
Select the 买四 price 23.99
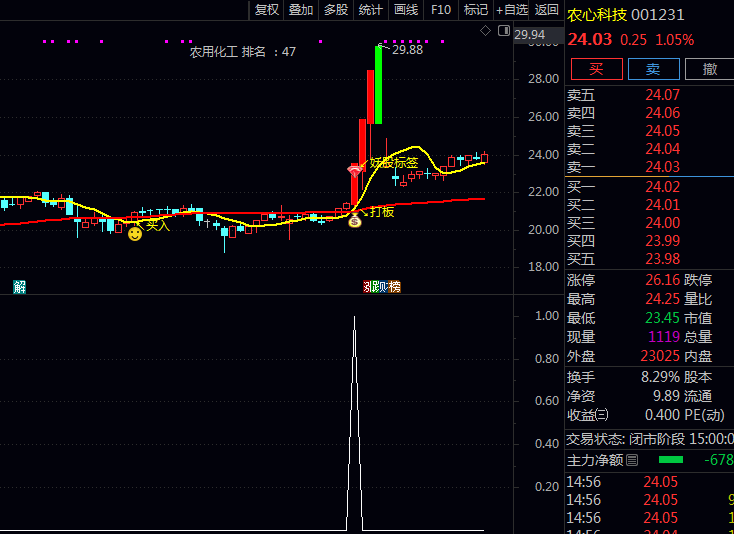[x=662, y=241]
